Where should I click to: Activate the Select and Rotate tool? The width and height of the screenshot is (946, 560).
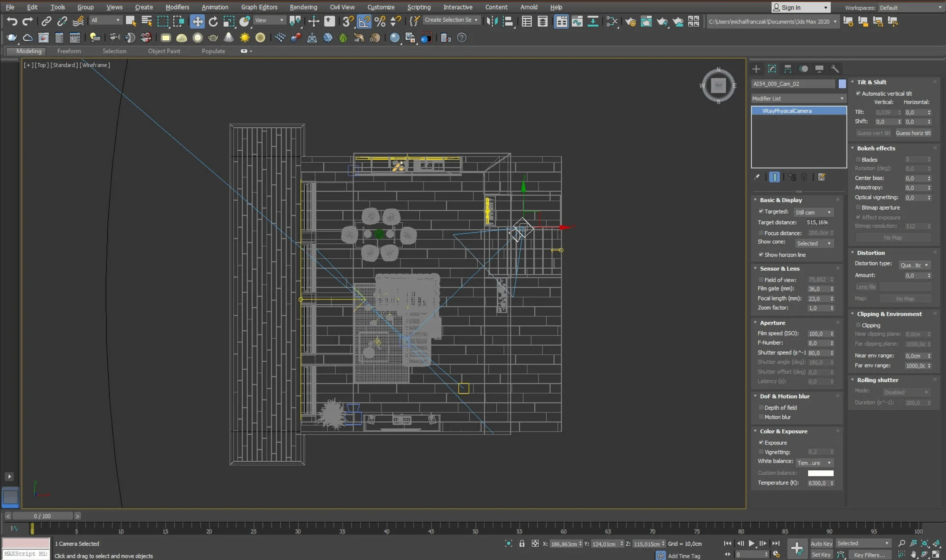point(213,22)
